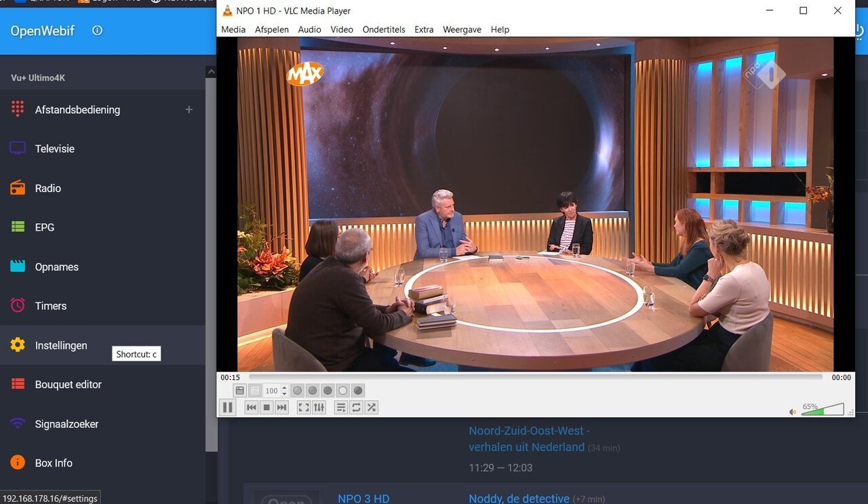Increase the 100 value with up stepper

284,387
